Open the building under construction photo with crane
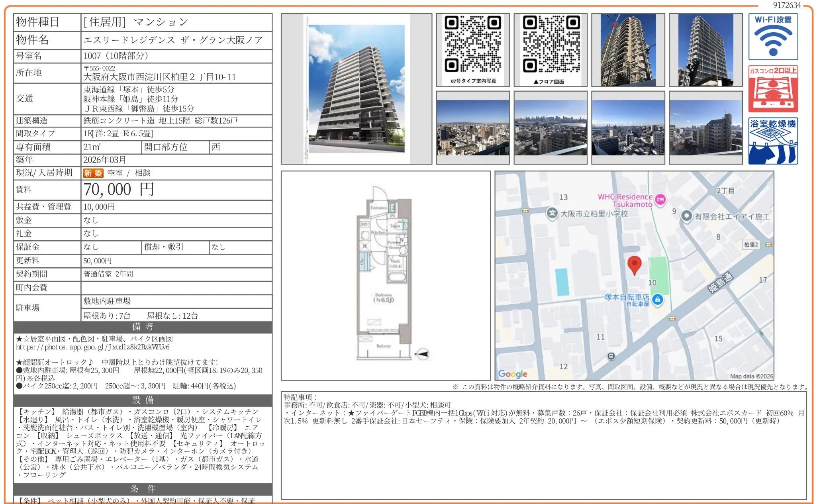 [x=628, y=50]
